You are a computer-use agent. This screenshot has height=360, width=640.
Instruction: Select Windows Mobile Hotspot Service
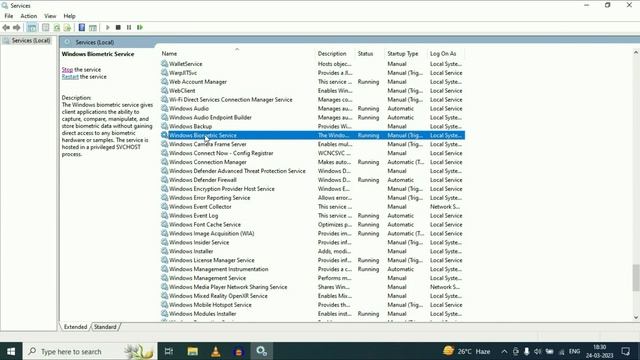coord(312,305)
